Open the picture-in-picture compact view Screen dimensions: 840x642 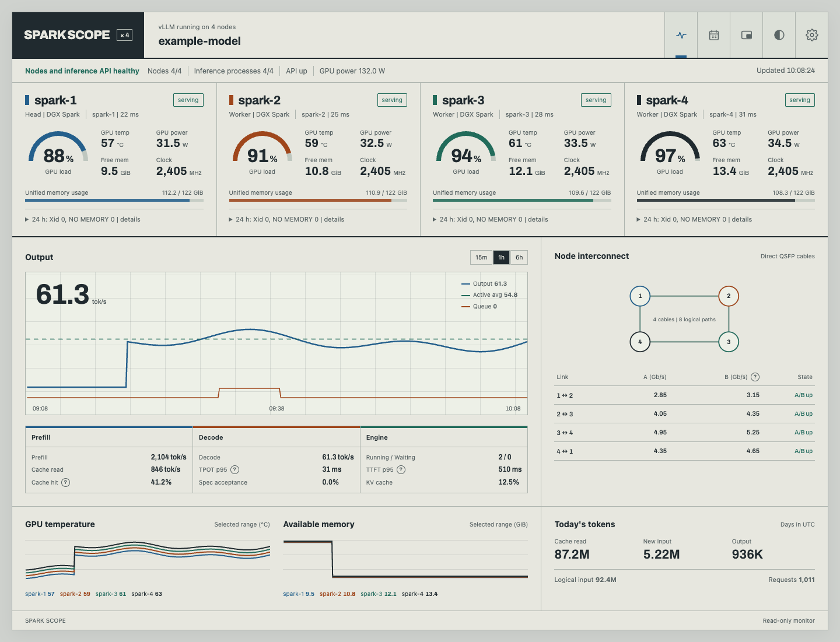click(x=747, y=35)
